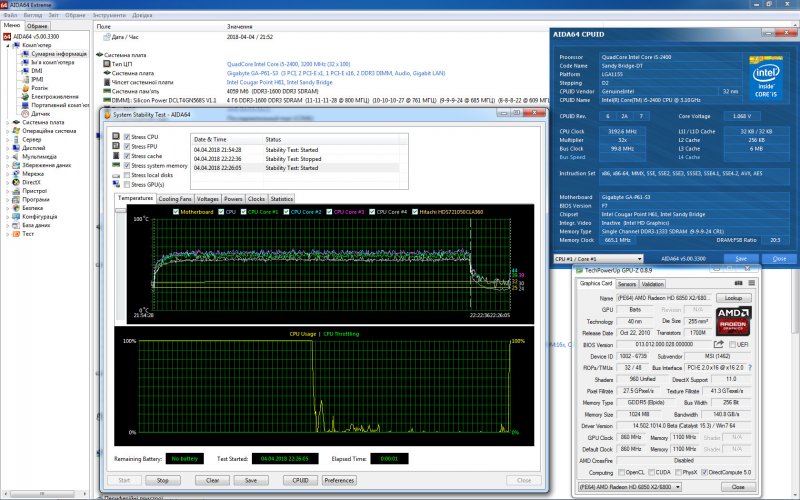Screen dimensions: 800x500
Task: Uncheck the Stress CPU checkbox
Action: click(125, 137)
